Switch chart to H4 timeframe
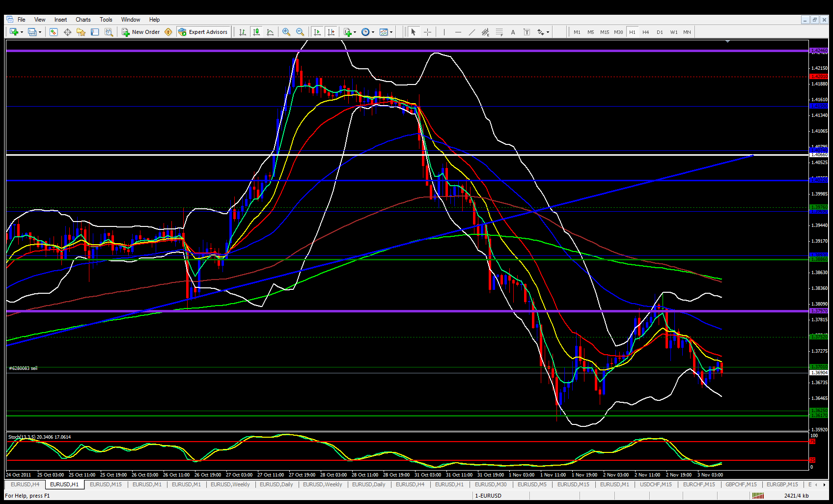The height and width of the screenshot is (504, 833). [646, 32]
